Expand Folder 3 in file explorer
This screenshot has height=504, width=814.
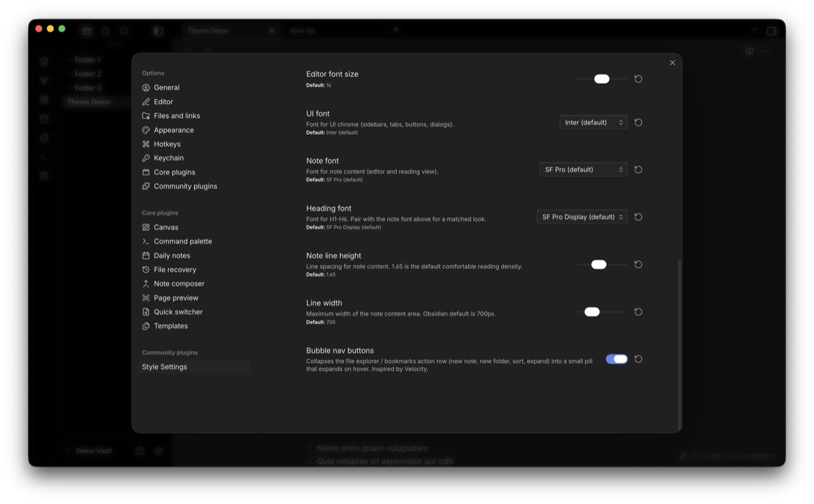[69, 88]
